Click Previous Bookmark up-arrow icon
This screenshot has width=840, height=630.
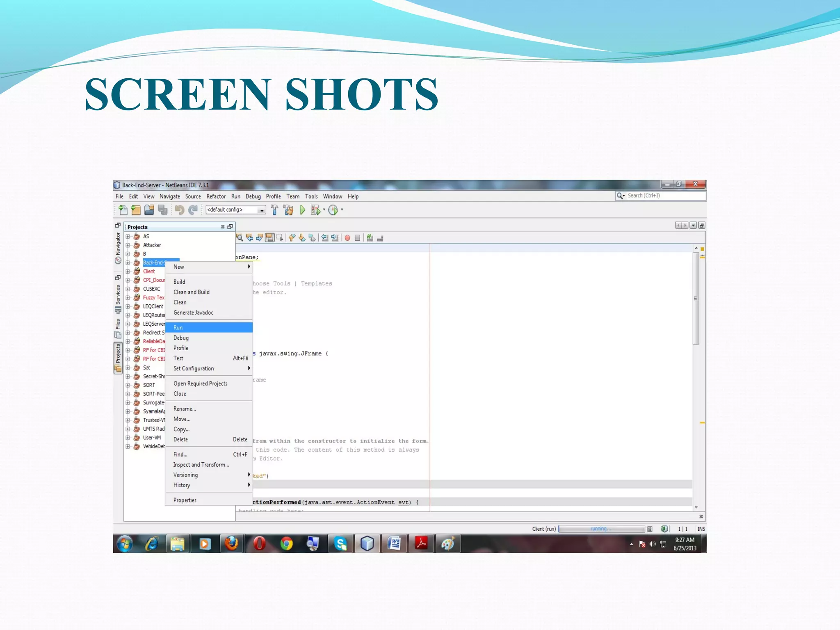click(x=292, y=238)
